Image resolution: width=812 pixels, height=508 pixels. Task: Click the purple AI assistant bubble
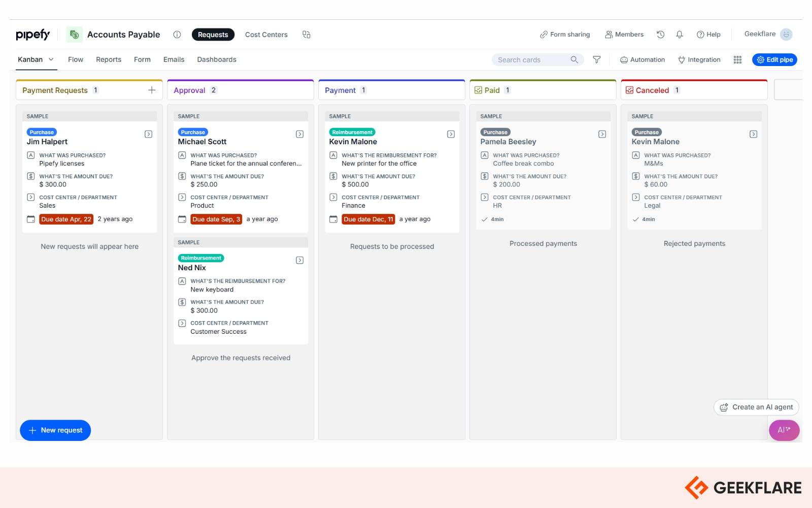(x=784, y=430)
